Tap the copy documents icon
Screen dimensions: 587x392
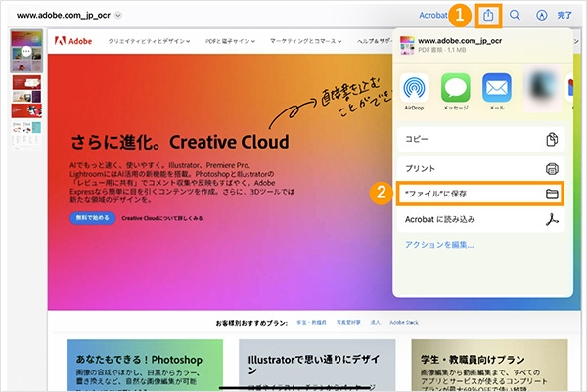pos(552,139)
